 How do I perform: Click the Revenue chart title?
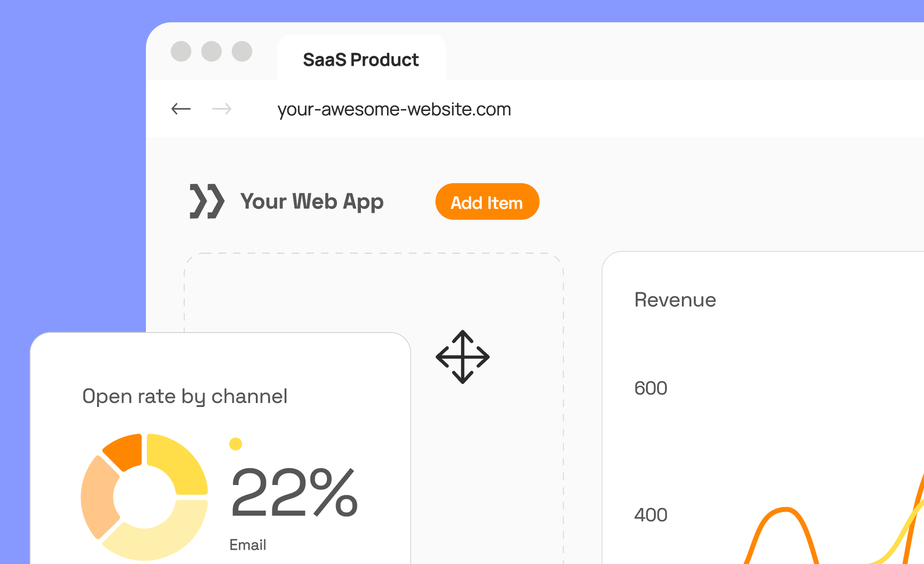pyautogui.click(x=675, y=300)
